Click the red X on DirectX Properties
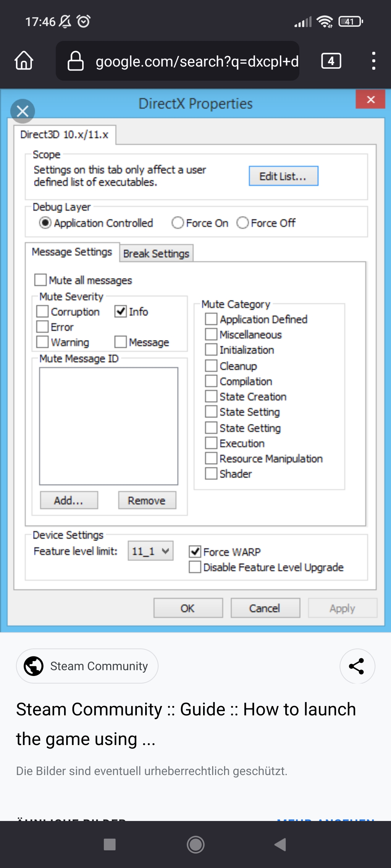 coord(370,99)
